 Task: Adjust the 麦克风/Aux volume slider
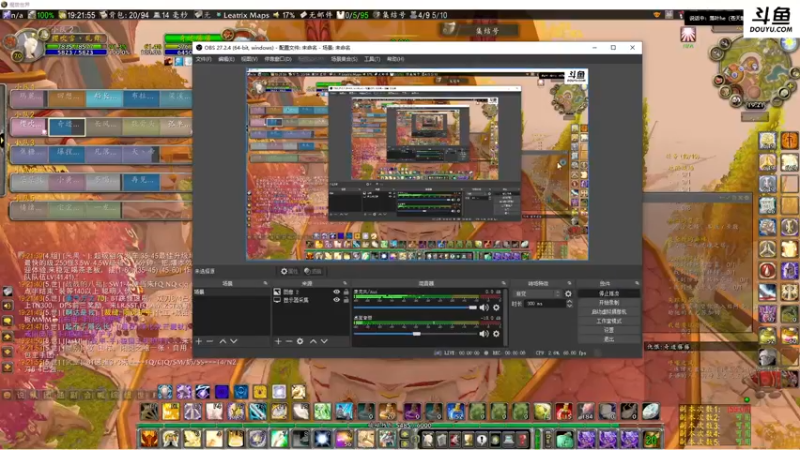pyautogui.click(x=415, y=308)
